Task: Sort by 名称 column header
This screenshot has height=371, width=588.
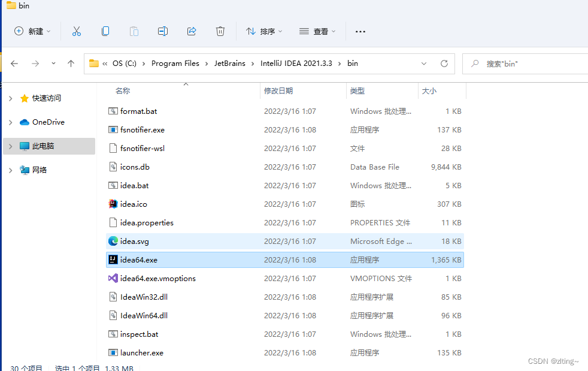Action: [123, 91]
